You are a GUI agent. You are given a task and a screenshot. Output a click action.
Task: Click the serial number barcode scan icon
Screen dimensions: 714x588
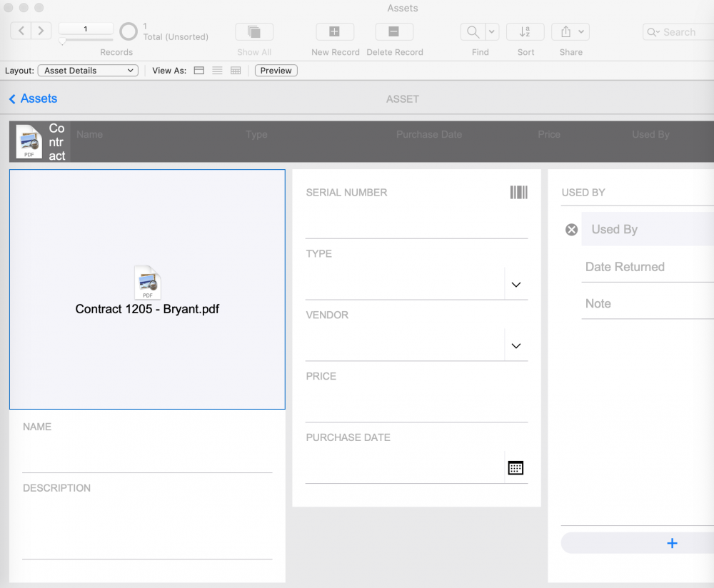[518, 193]
